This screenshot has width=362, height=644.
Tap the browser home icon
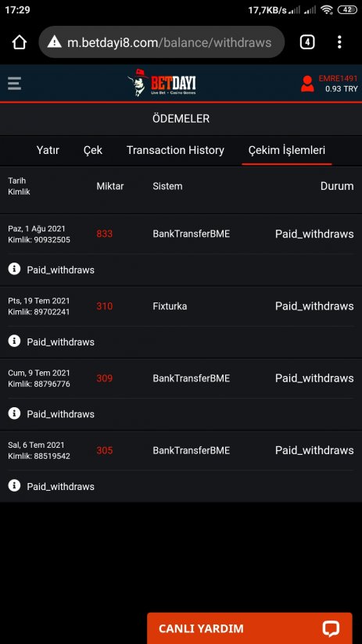(20, 42)
